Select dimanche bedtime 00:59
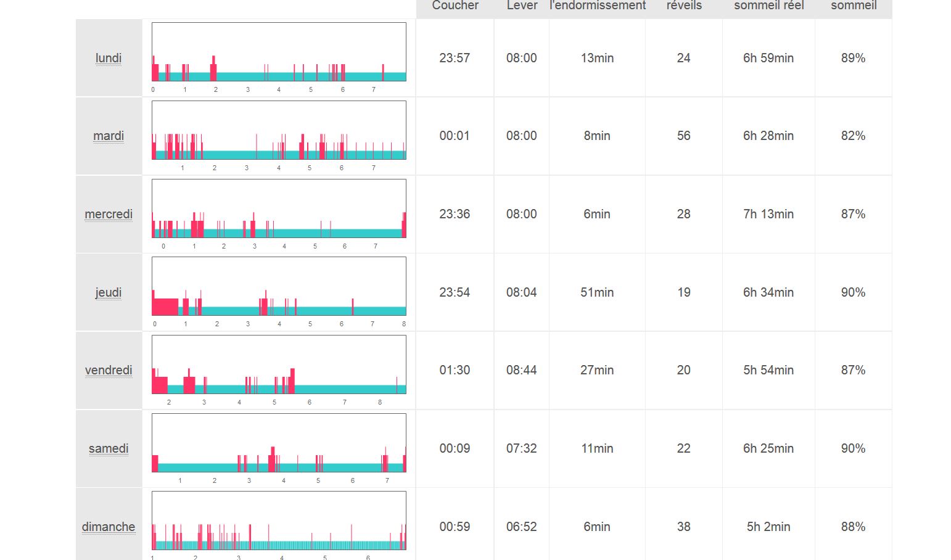The image size is (951, 560). coord(455,527)
